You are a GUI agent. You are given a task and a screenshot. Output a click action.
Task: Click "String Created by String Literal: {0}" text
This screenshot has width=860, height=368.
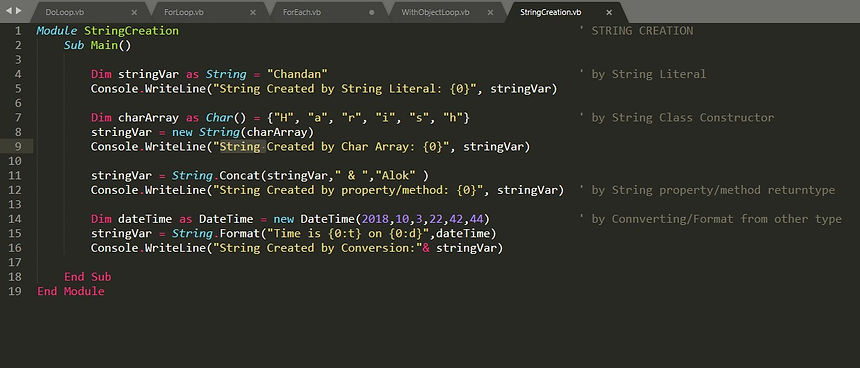coord(345,88)
